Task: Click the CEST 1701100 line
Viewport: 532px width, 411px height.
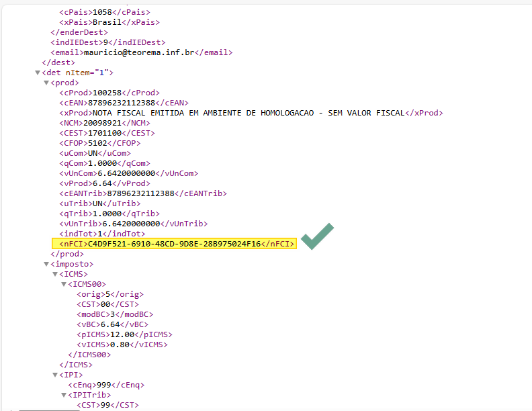Action: pyautogui.click(x=107, y=133)
